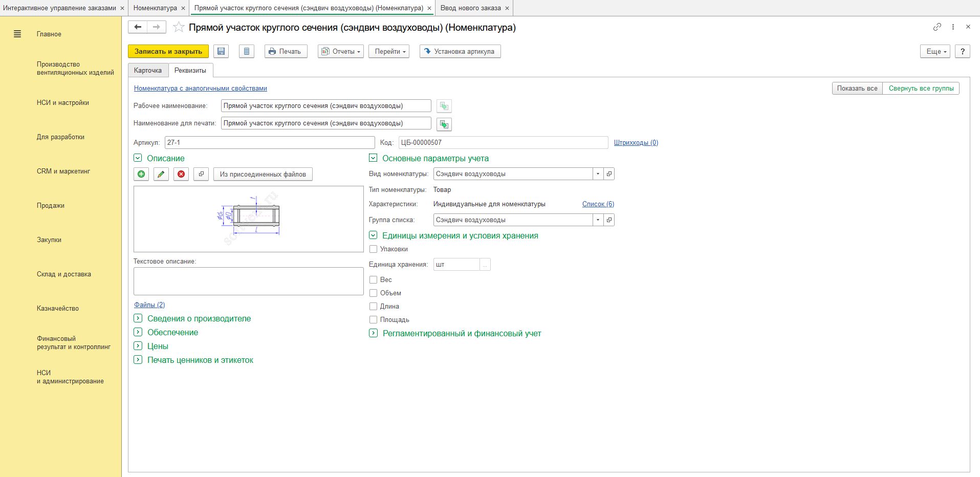The height and width of the screenshot is (477, 980).
Task: Click the get link chain icon
Action: (x=937, y=27)
